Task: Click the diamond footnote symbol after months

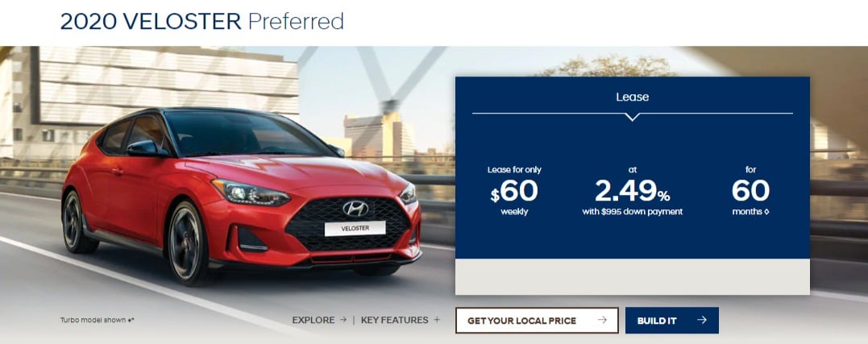Action: [766, 212]
